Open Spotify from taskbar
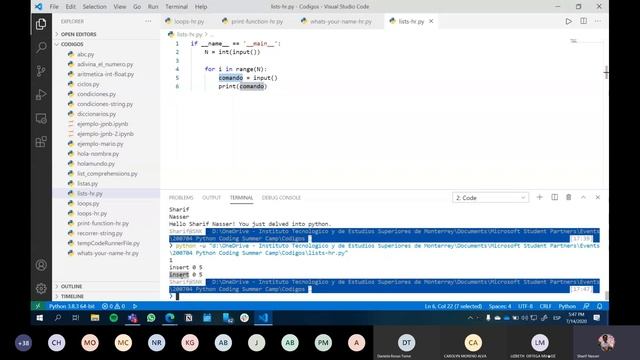 pyautogui.click(x=113, y=318)
